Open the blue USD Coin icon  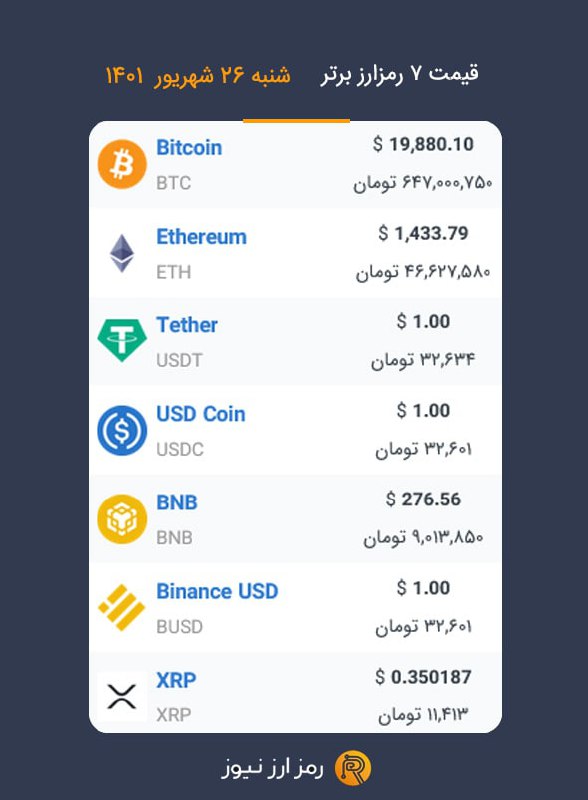[122, 431]
